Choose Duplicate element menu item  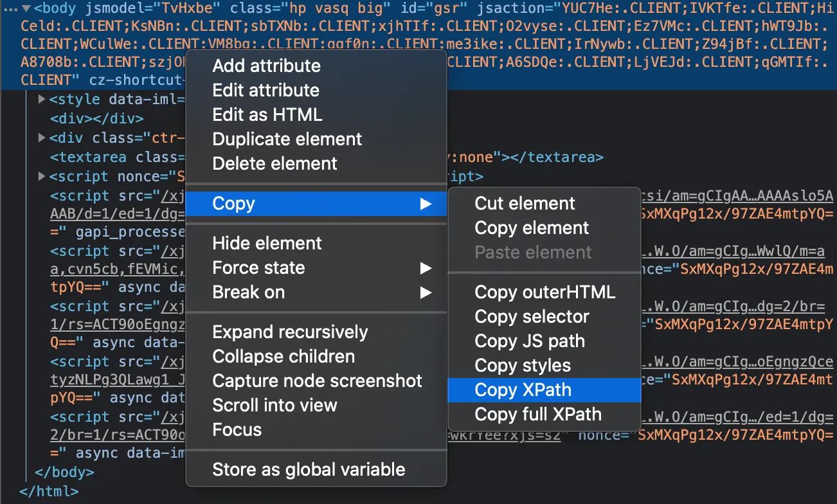[287, 139]
